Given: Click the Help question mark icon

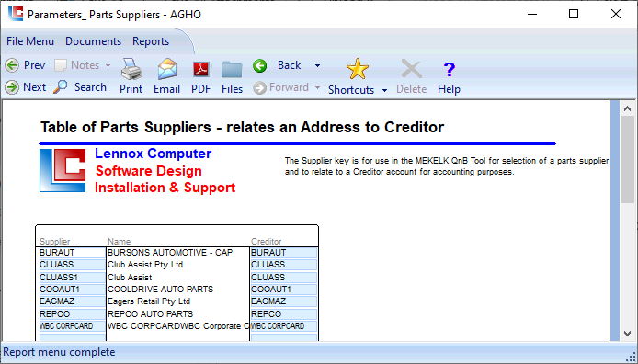Looking at the screenshot, I should (450, 70).
